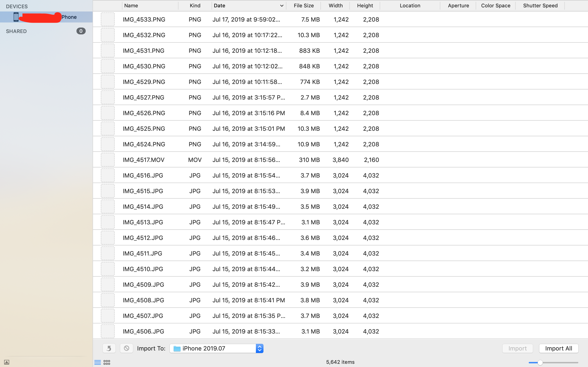The height and width of the screenshot is (367, 588).
Task: Select thumbnail of IMG_4533.PNG
Action: click(108, 19)
